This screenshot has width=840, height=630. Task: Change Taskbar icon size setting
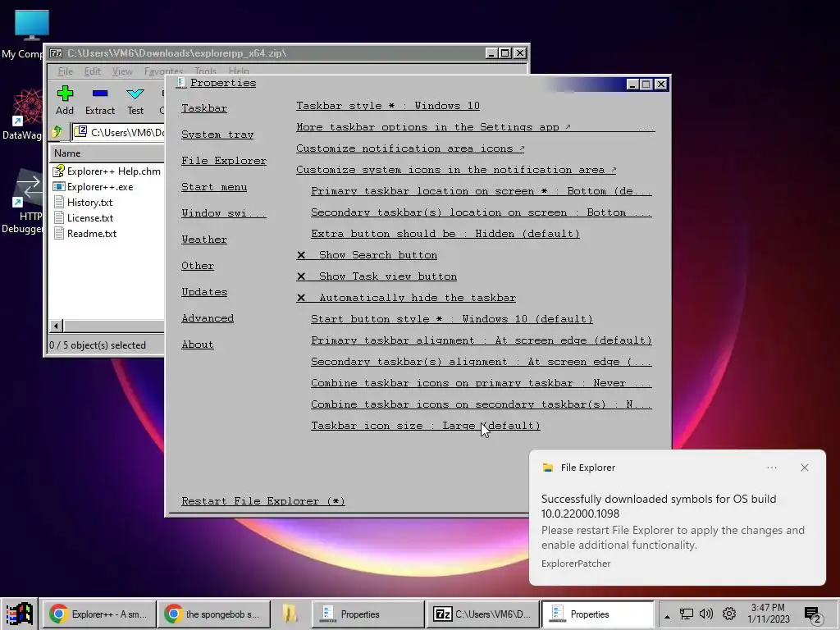(426, 426)
